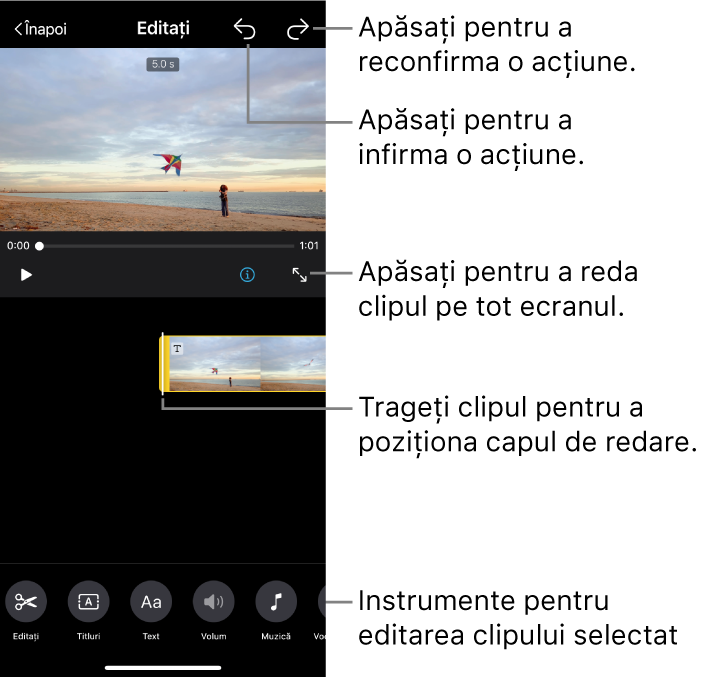Viewport: 726px width, 678px height.
Task: Click the 1:01 total duration label
Action: tap(309, 246)
